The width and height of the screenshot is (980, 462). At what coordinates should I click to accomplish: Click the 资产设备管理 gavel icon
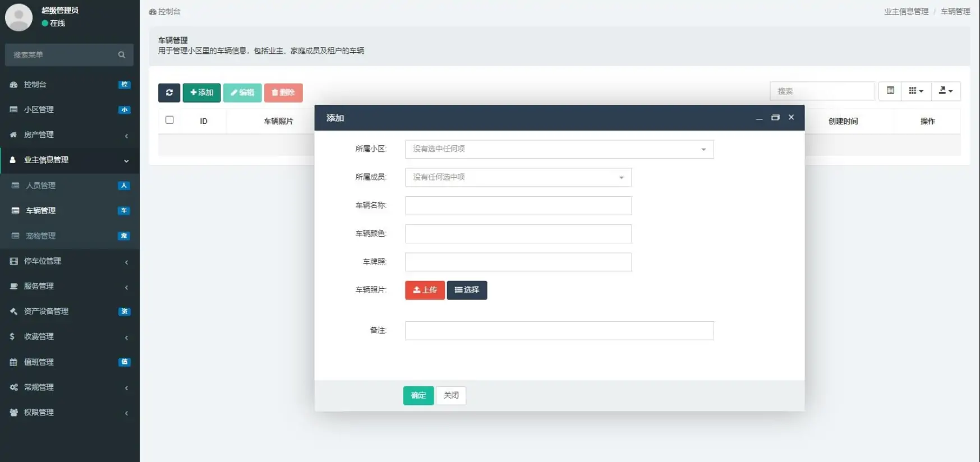click(x=13, y=311)
